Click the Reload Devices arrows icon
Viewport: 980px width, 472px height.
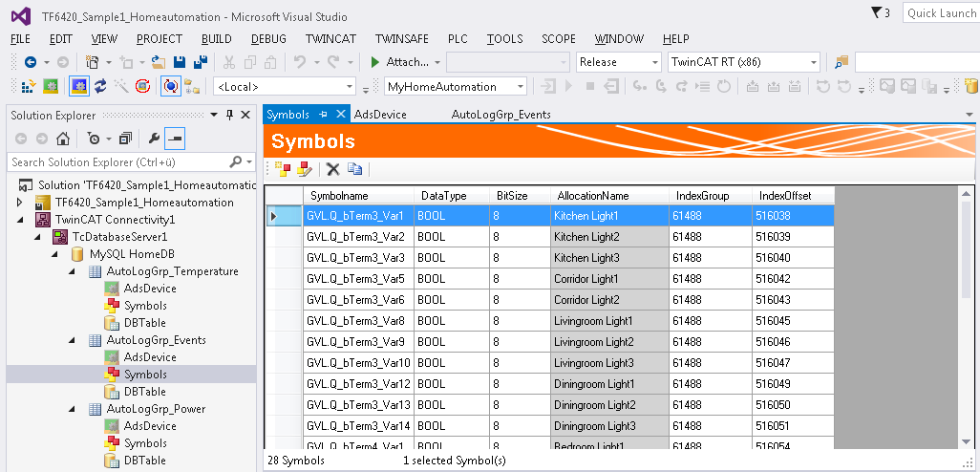100,86
